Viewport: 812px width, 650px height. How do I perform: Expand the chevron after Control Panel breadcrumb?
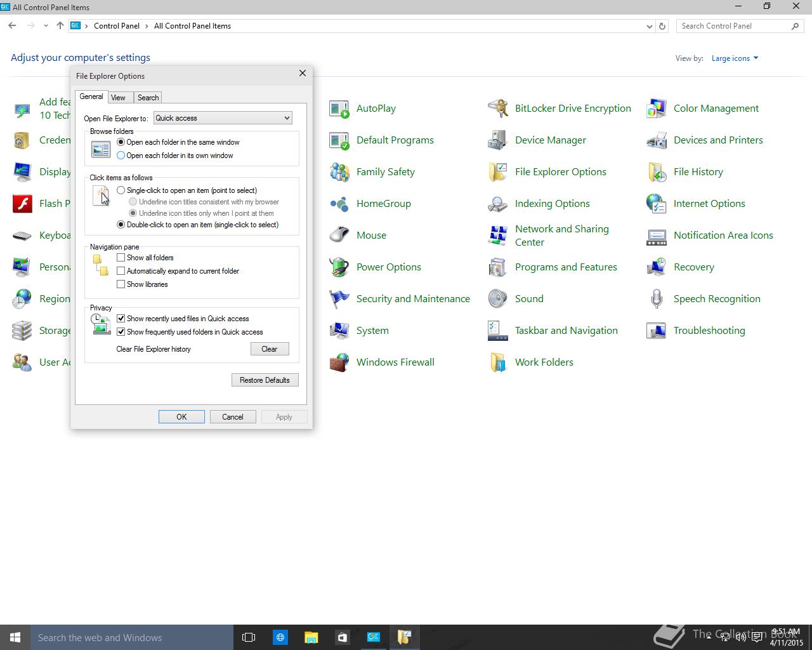tap(147, 26)
